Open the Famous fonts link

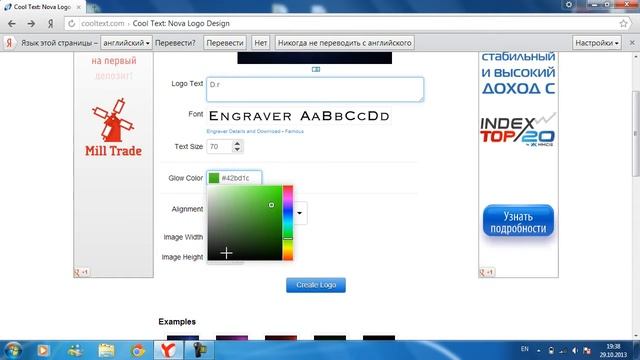click(x=294, y=131)
